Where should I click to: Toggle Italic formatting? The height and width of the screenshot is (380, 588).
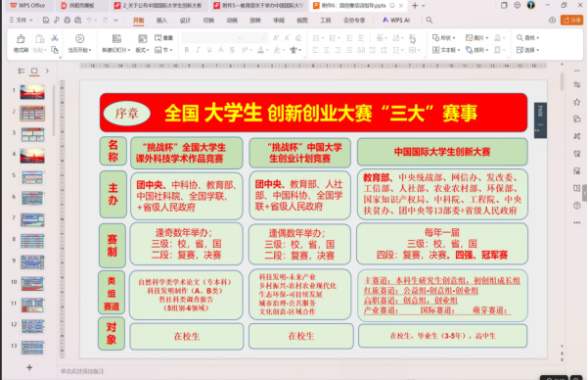(x=198, y=50)
